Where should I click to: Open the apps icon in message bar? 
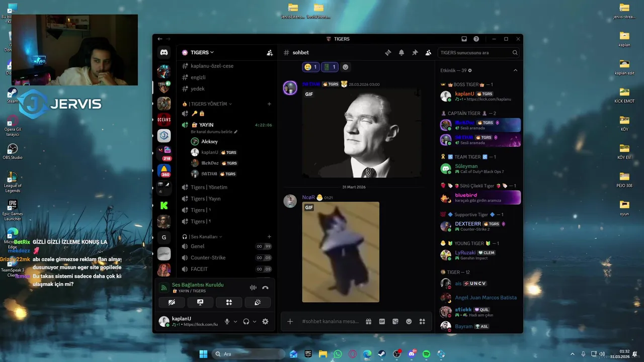[x=422, y=321]
